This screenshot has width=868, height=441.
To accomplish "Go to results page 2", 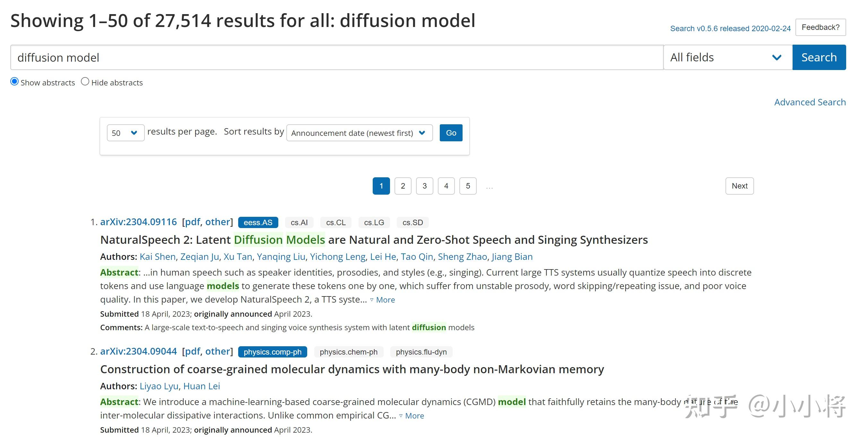I will click(403, 186).
